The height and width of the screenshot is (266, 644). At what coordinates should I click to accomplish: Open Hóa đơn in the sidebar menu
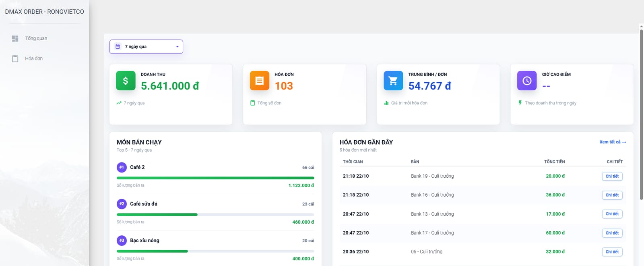44,58
